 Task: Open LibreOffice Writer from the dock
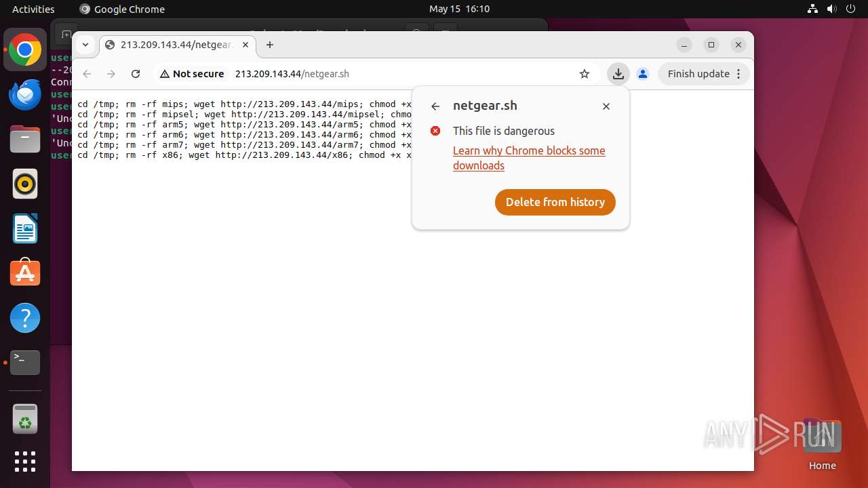click(x=25, y=228)
